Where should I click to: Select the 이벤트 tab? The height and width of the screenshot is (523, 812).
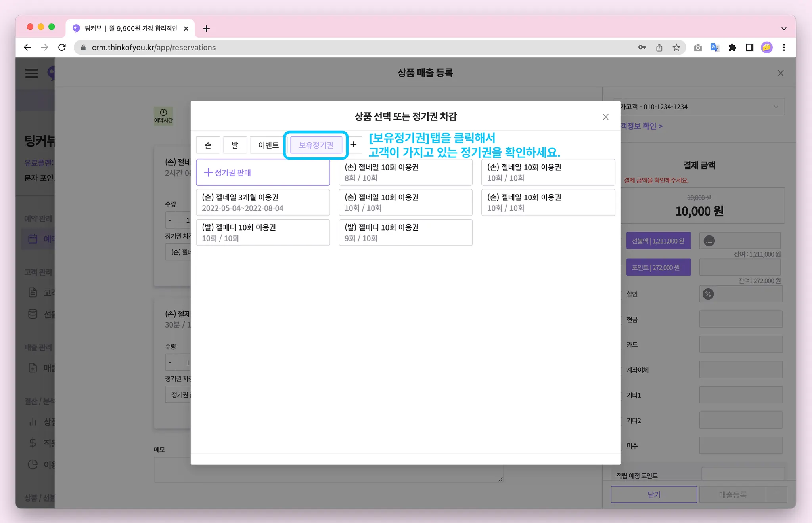click(x=268, y=145)
